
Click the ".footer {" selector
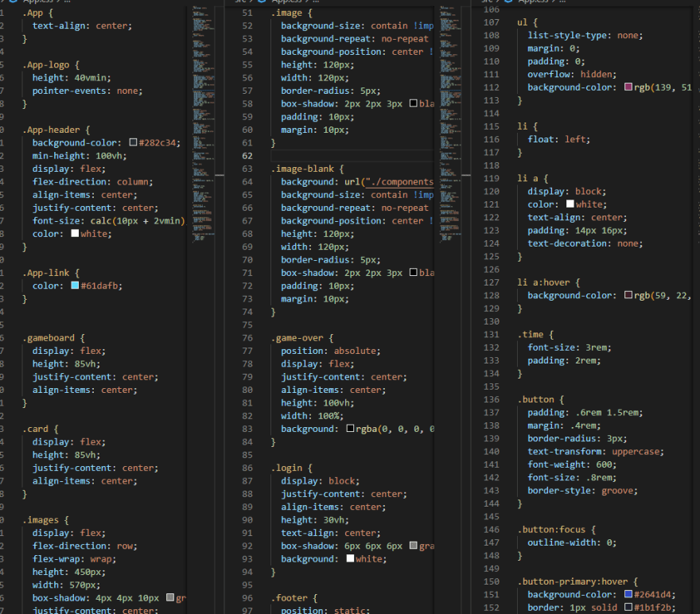[294, 598]
